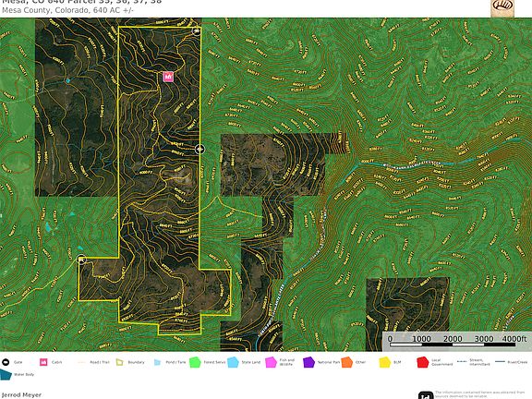This screenshot has height=399, width=532.
Task: Click the Cabin legend icon
Action: pyautogui.click(x=43, y=362)
